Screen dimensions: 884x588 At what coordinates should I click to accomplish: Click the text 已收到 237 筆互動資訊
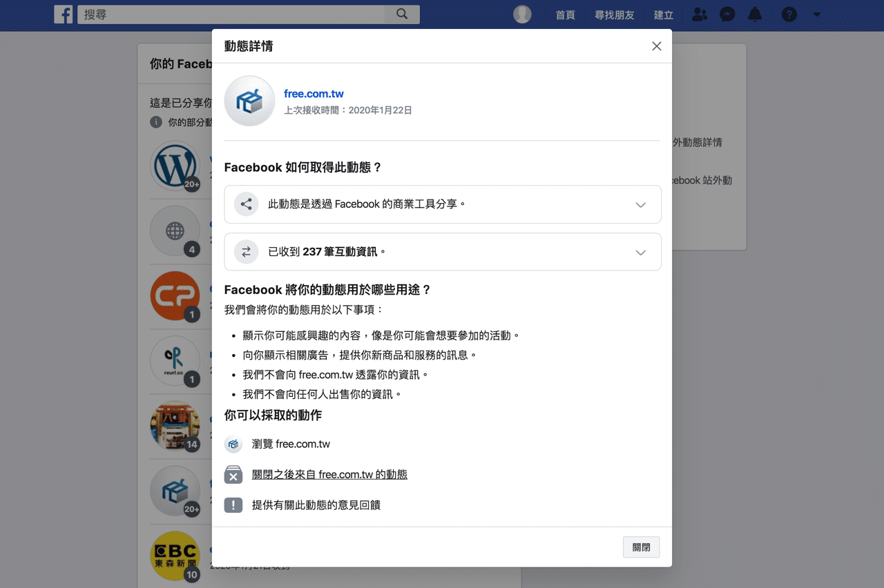pyautogui.click(x=327, y=252)
